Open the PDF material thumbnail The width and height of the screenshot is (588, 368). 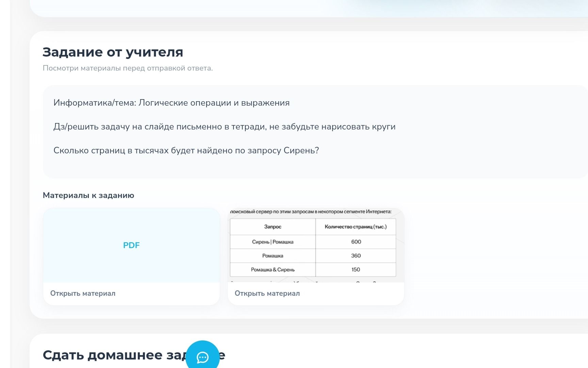tap(131, 245)
